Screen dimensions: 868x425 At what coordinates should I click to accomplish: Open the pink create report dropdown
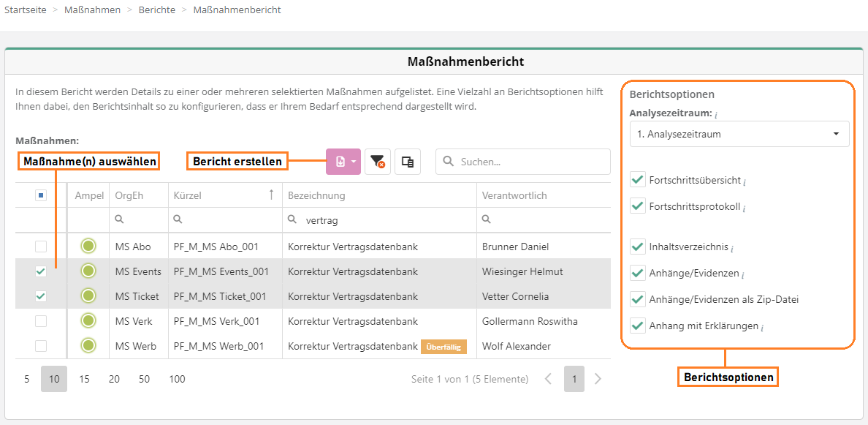[x=343, y=162]
